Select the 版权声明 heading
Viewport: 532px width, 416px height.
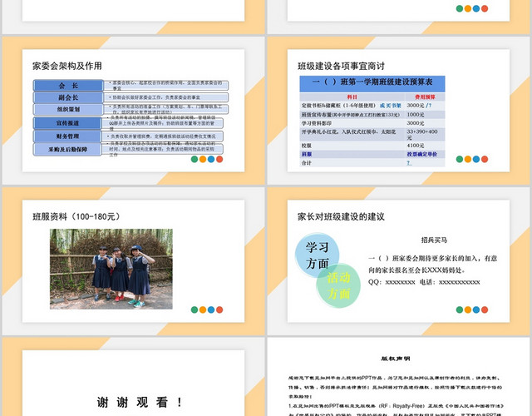click(396, 359)
